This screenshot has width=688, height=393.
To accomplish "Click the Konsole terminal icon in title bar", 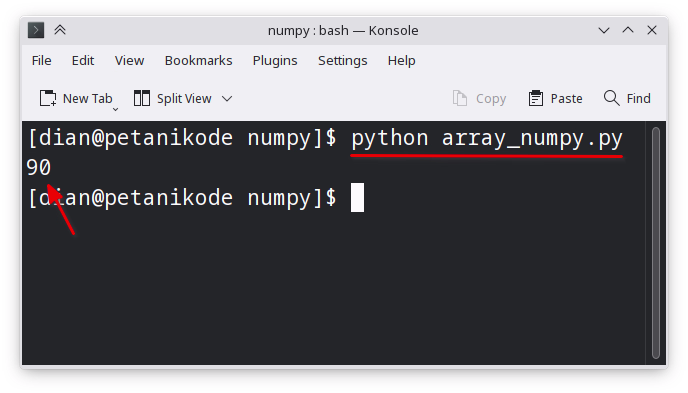I will [x=36, y=30].
